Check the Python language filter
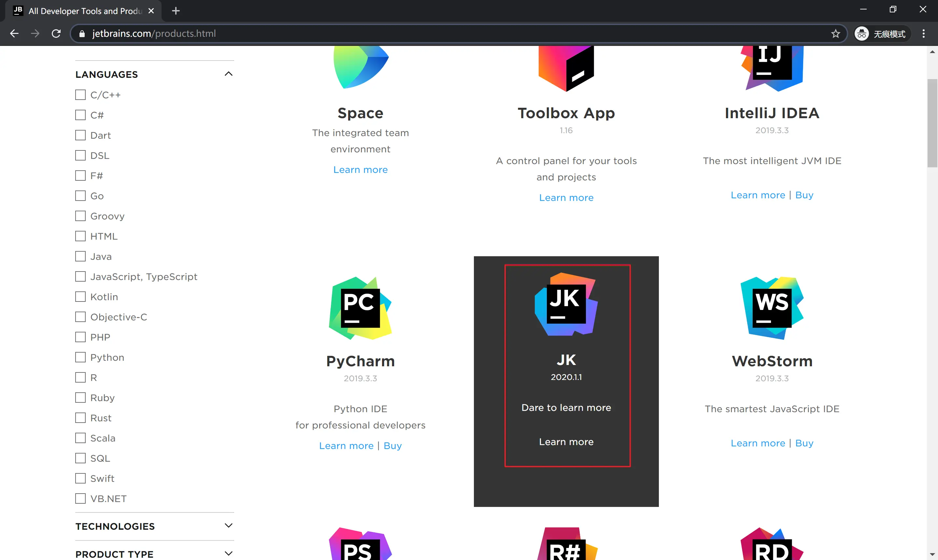The width and height of the screenshot is (938, 560). [80, 357]
